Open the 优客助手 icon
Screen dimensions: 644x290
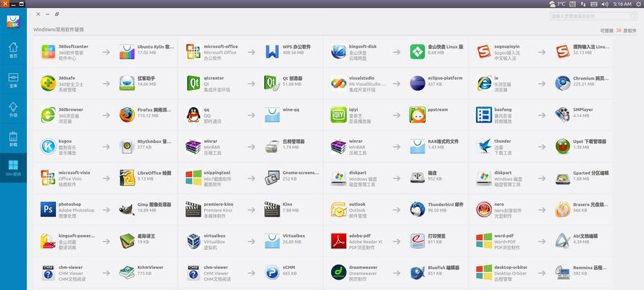tap(127, 83)
